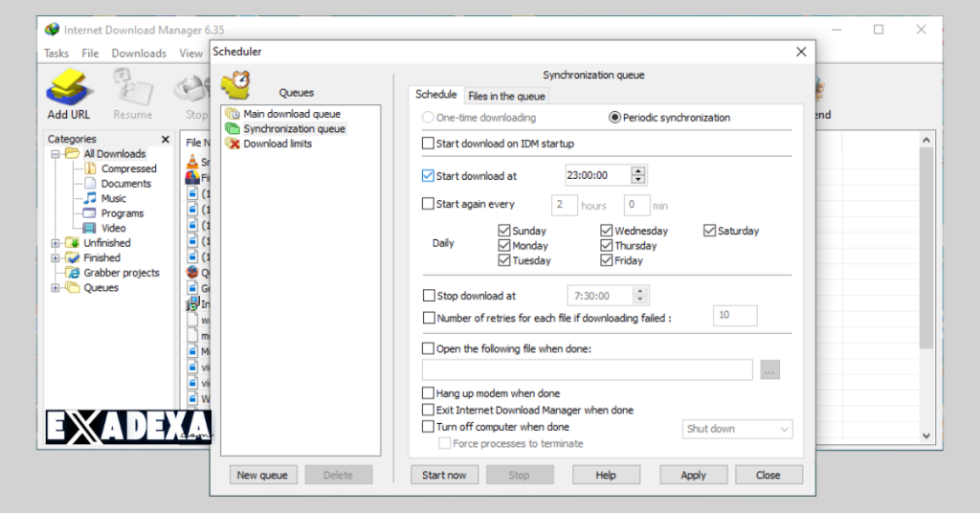
Task: Open the View menu
Action: click(x=190, y=54)
